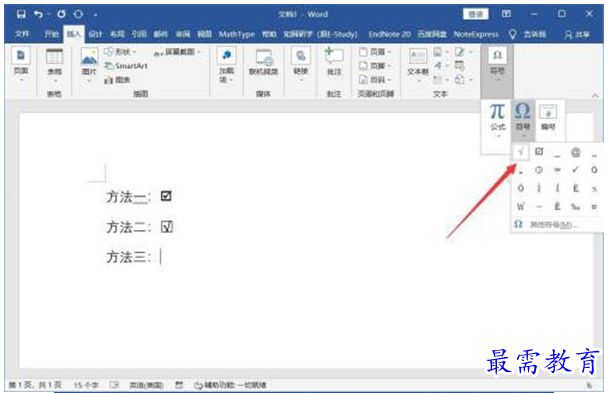Insert the boxed check mark symbol

coord(539,152)
